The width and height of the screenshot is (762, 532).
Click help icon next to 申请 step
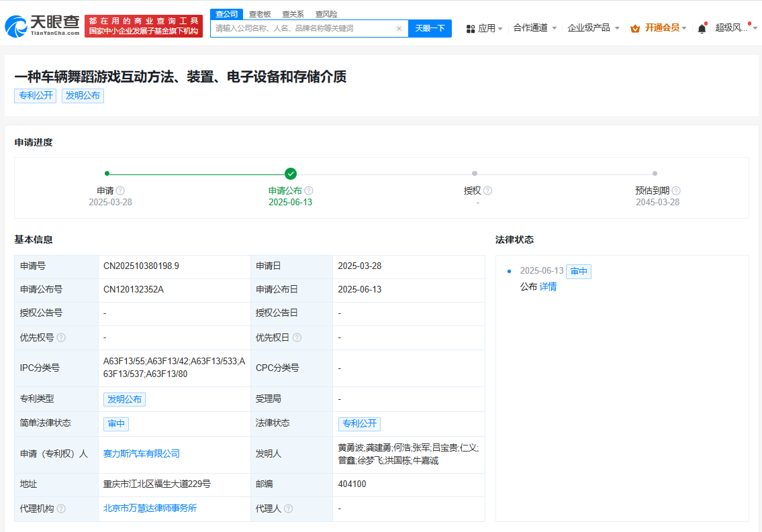pyautogui.click(x=120, y=191)
